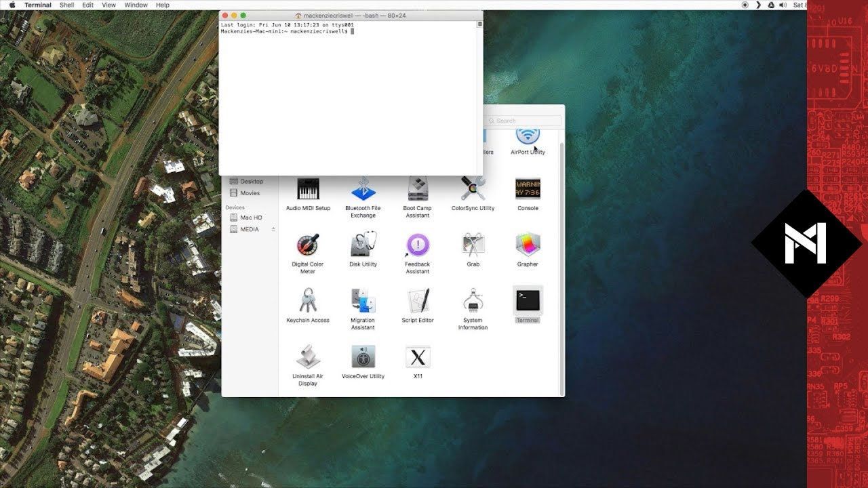Launch Keychain Access
Screen dimensions: 868x488
click(x=308, y=301)
